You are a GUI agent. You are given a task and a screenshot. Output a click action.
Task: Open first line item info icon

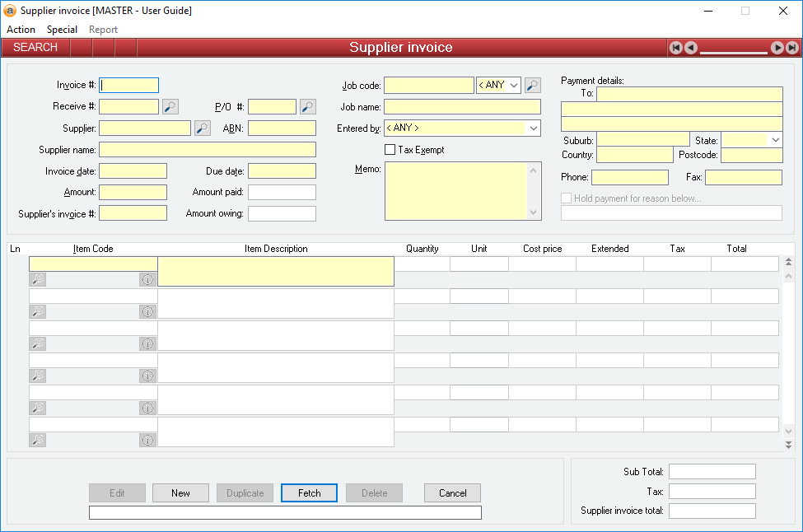[x=147, y=280]
